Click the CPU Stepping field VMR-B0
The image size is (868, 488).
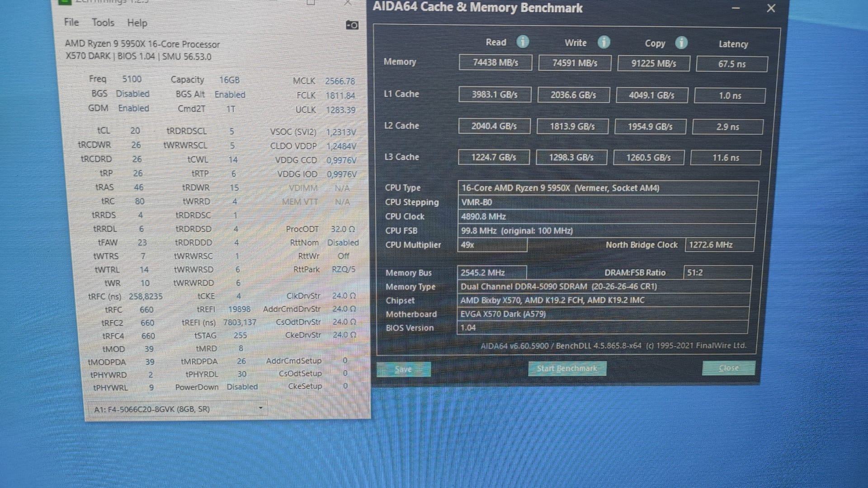(608, 202)
